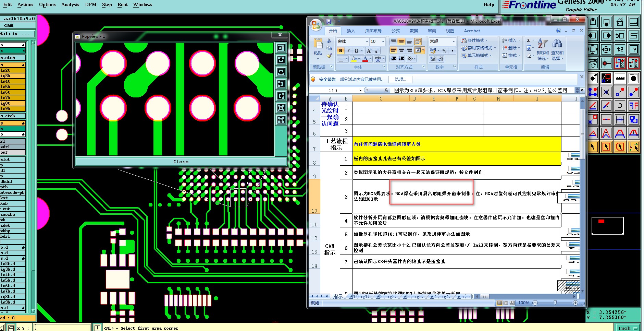Open the DFM menu in Genesis
The image size is (644, 331).
tap(91, 4)
